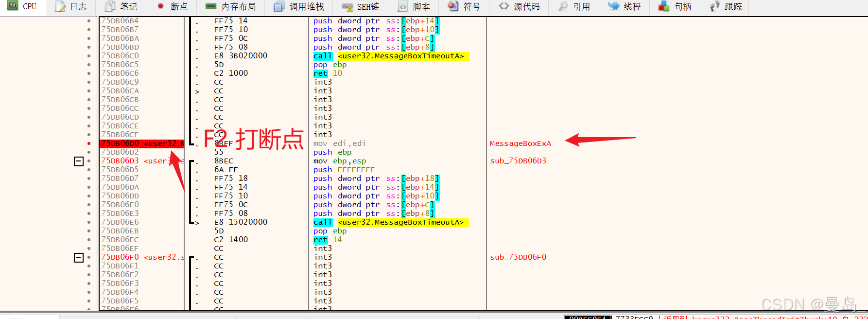868x319 pixels.
Task: Select the call MessageBoxTimeoutA instruction at 75DB06C0
Action: click(391, 56)
